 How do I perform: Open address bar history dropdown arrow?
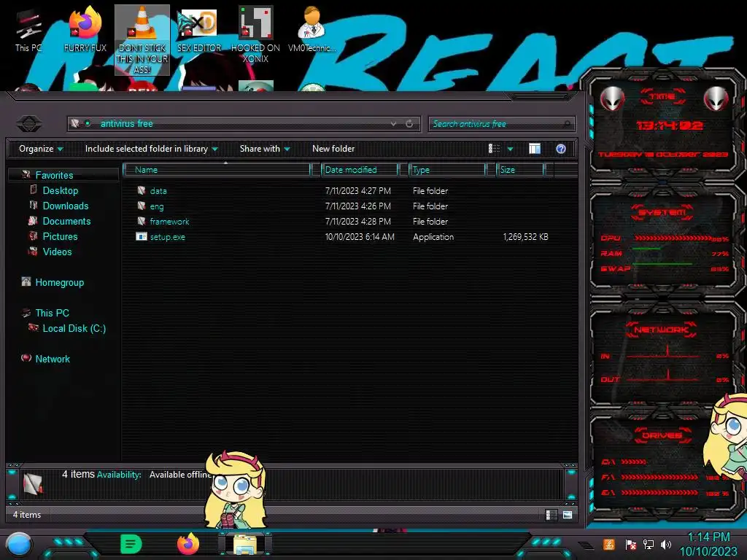click(393, 124)
